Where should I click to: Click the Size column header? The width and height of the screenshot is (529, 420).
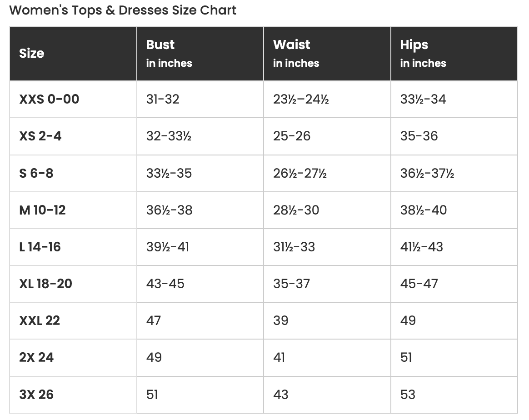pyautogui.click(x=32, y=54)
